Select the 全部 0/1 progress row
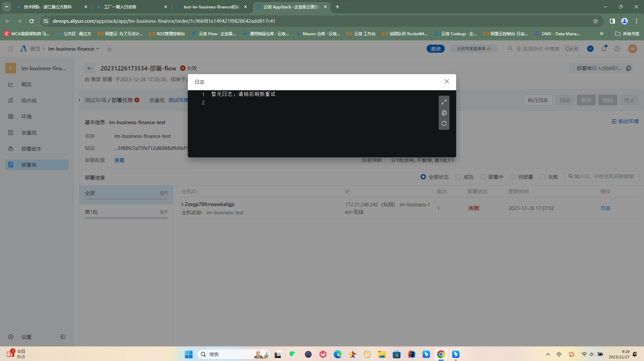The width and height of the screenshot is (644, 361). [126, 195]
